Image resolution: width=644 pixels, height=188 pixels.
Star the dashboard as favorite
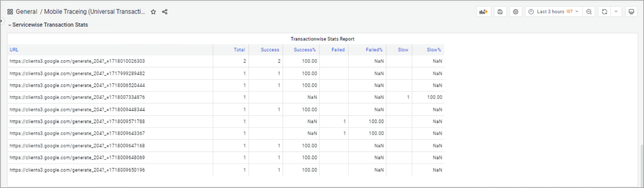(x=153, y=12)
